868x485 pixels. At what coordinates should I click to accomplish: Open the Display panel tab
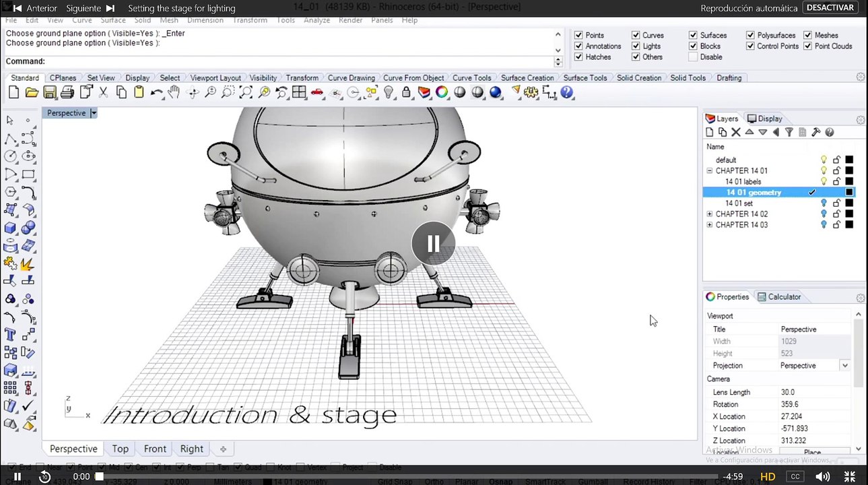(765, 119)
